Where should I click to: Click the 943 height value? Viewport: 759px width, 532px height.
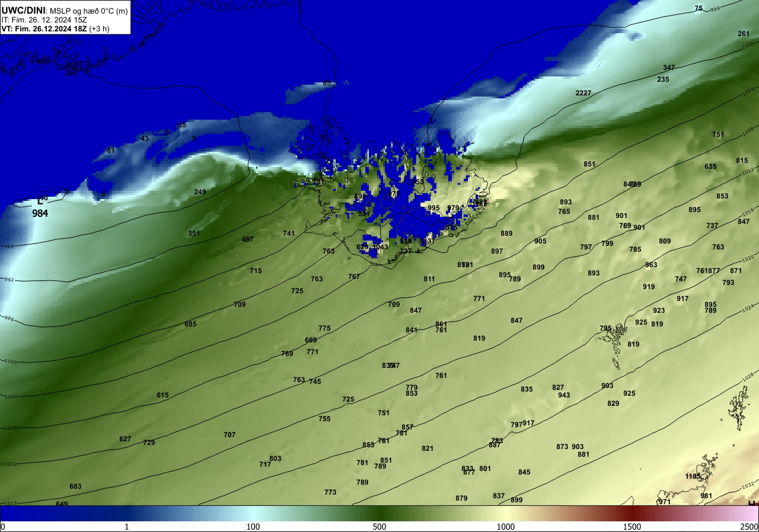[x=564, y=395]
